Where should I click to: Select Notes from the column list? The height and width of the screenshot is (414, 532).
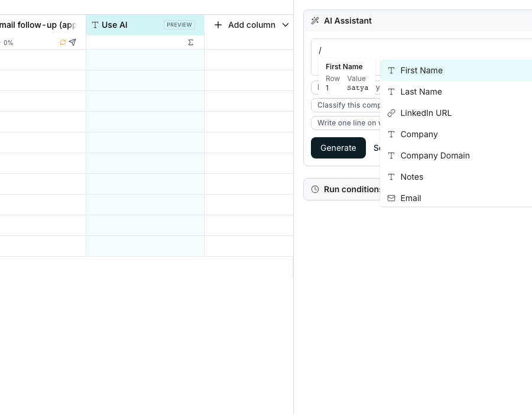(x=456, y=177)
